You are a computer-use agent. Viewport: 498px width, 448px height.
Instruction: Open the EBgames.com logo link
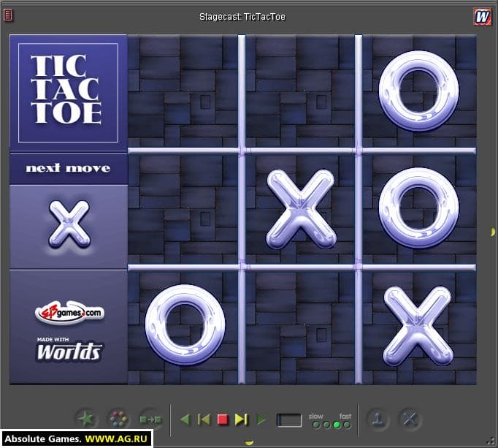[69, 313]
